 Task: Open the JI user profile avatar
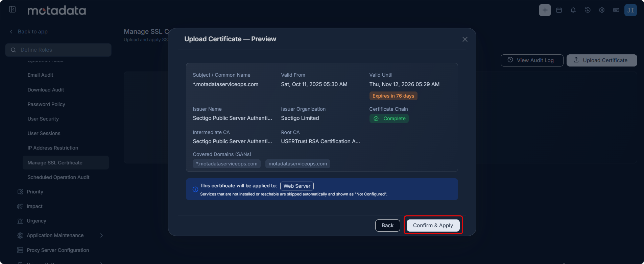tap(631, 10)
